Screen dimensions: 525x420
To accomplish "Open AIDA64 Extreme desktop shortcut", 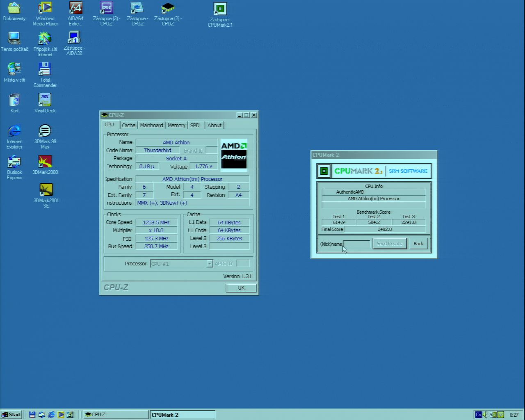I will point(75,14).
